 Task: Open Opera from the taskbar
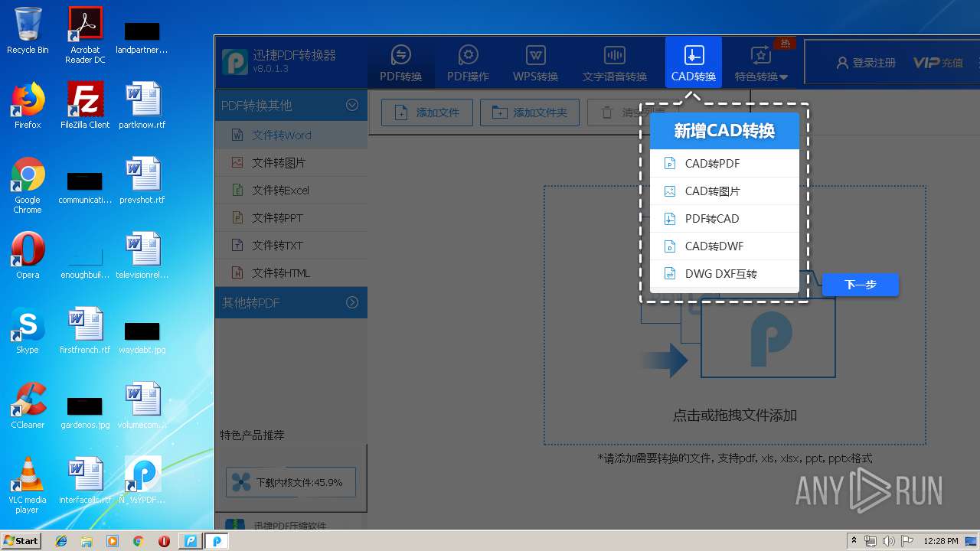tap(164, 541)
